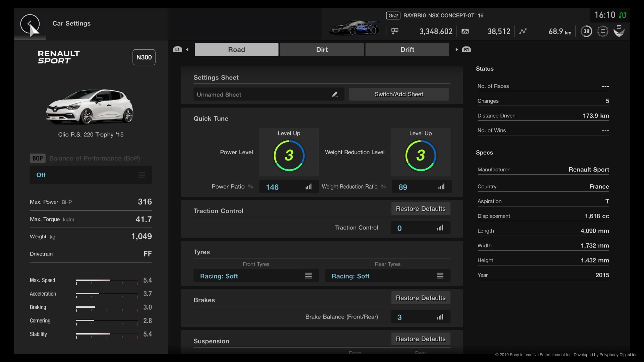The image size is (644, 362).
Task: Click the Clio R.S. 220 Trophy thumbnail
Action: point(90,107)
